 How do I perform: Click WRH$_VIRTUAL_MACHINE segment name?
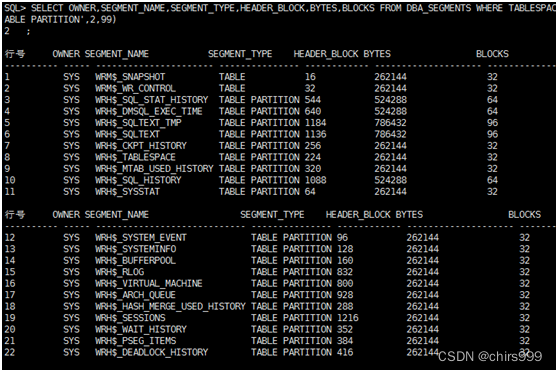(x=148, y=283)
